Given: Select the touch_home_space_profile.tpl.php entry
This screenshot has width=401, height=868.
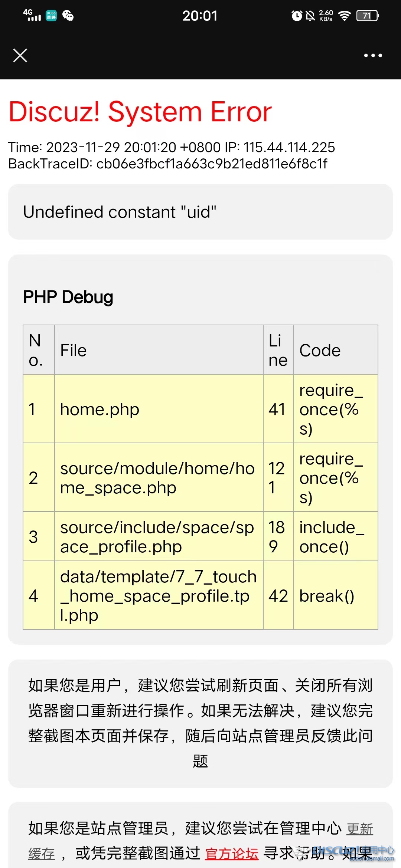Looking at the screenshot, I should tap(159, 596).
